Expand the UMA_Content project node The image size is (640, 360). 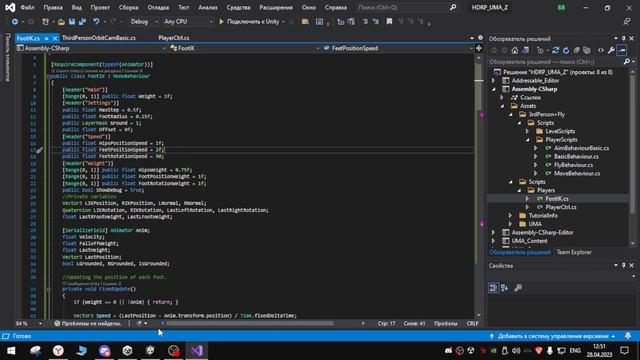click(x=493, y=241)
